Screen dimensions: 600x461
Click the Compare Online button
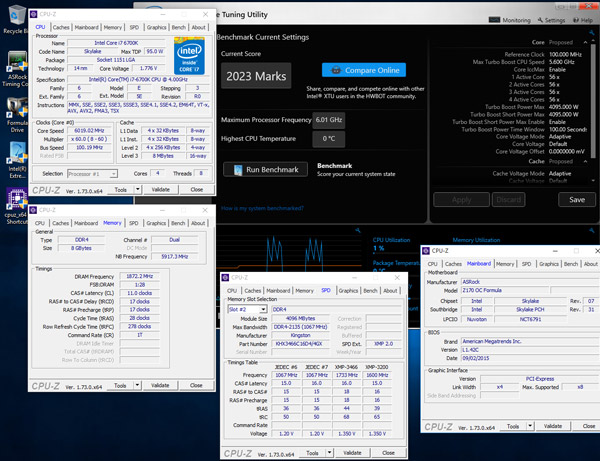363,70
